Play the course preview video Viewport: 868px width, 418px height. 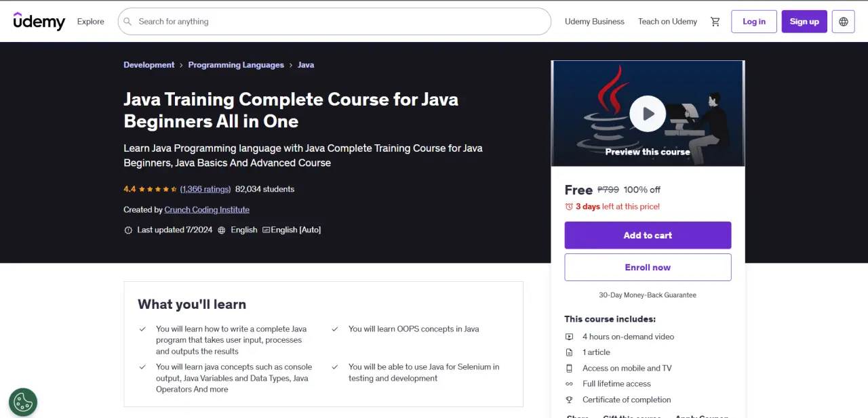pyautogui.click(x=648, y=113)
